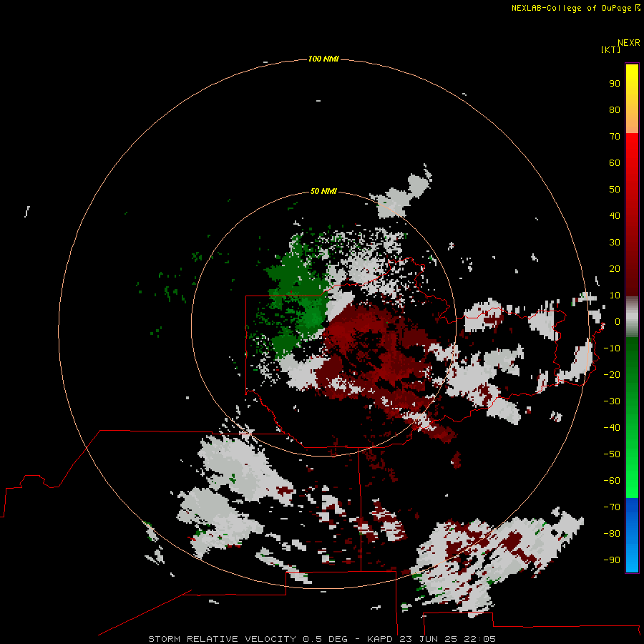Click the -70 value on the velocity scale
The image size is (644, 644).
(x=612, y=507)
